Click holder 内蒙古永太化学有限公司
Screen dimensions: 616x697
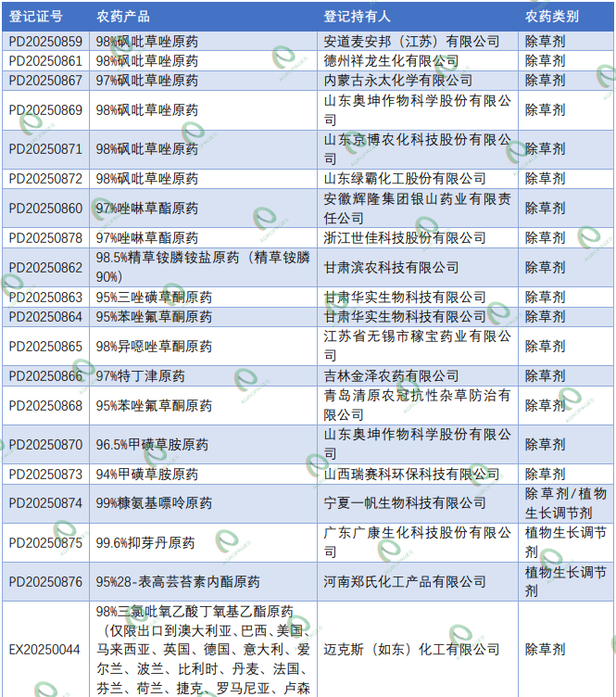[398, 81]
